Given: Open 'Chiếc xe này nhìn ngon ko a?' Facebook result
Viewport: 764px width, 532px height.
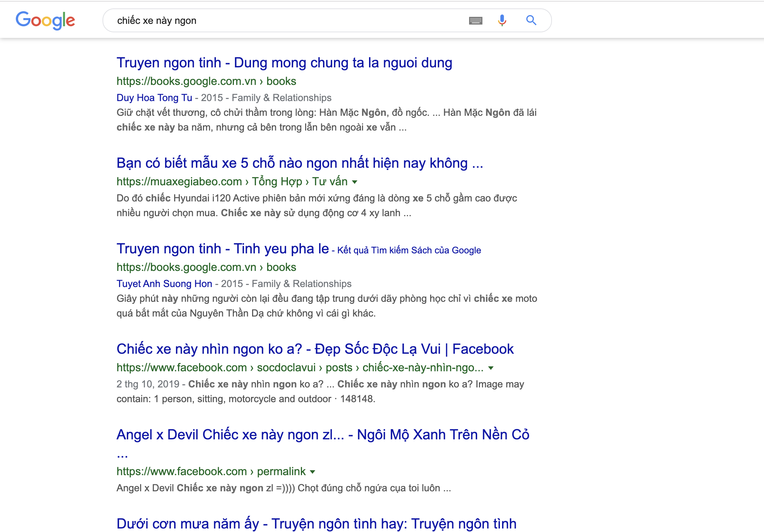Looking at the screenshot, I should (x=315, y=349).
